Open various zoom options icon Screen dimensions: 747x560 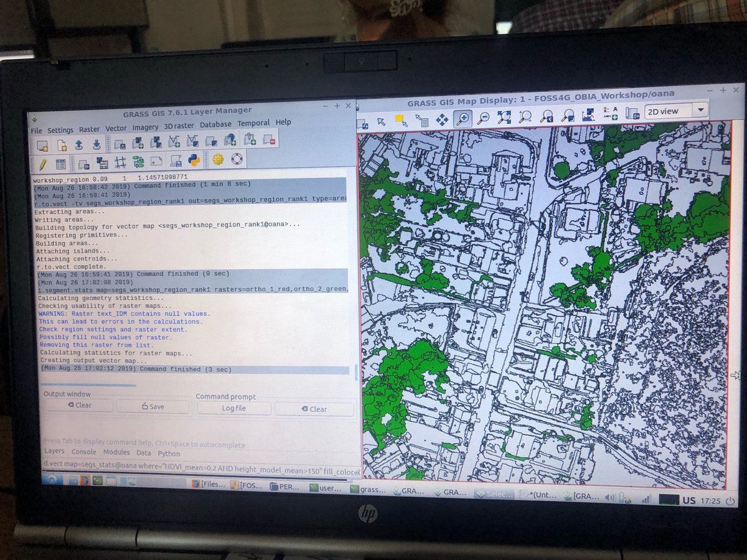[567, 115]
